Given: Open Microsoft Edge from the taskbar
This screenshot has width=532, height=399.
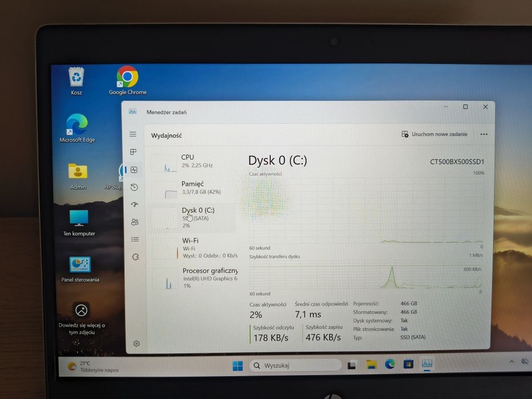Looking at the screenshot, I should [390, 364].
